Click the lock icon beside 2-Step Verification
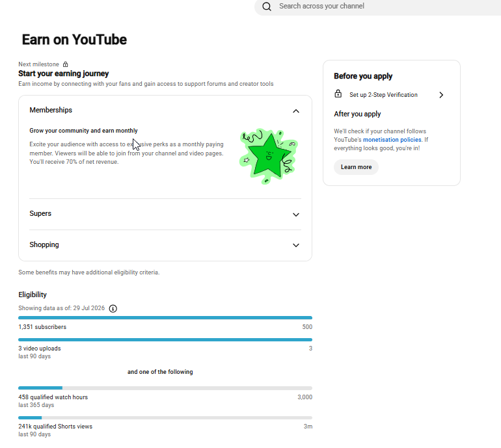The width and height of the screenshot is (501, 448). click(x=338, y=94)
